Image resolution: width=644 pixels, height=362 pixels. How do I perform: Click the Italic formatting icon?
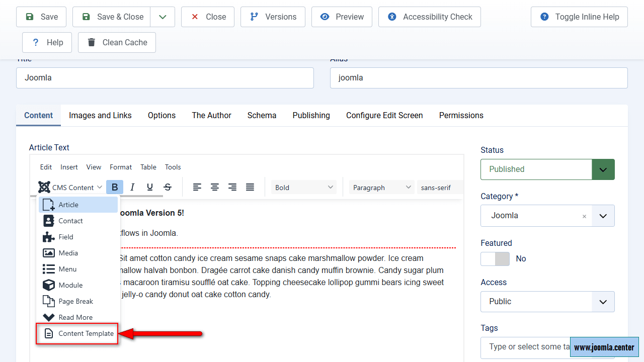point(132,188)
